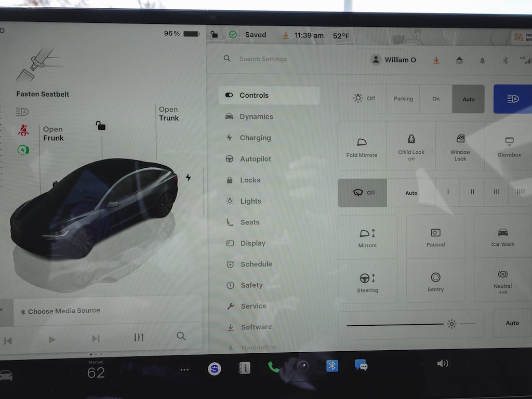Toggle Child Lock setting
532x399 pixels.
pos(411,146)
